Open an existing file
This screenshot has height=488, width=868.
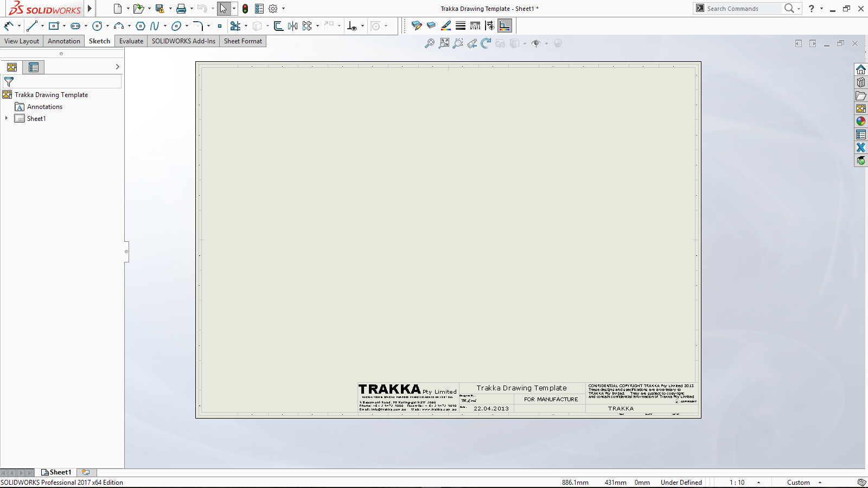[139, 9]
